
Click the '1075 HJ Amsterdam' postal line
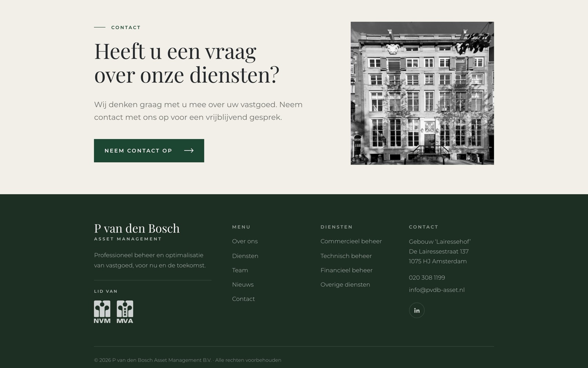click(438, 261)
